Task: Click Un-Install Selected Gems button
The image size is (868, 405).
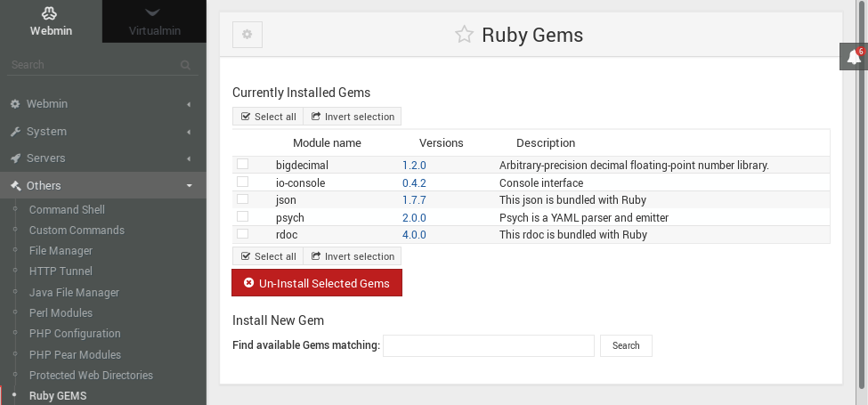Action: (x=317, y=283)
